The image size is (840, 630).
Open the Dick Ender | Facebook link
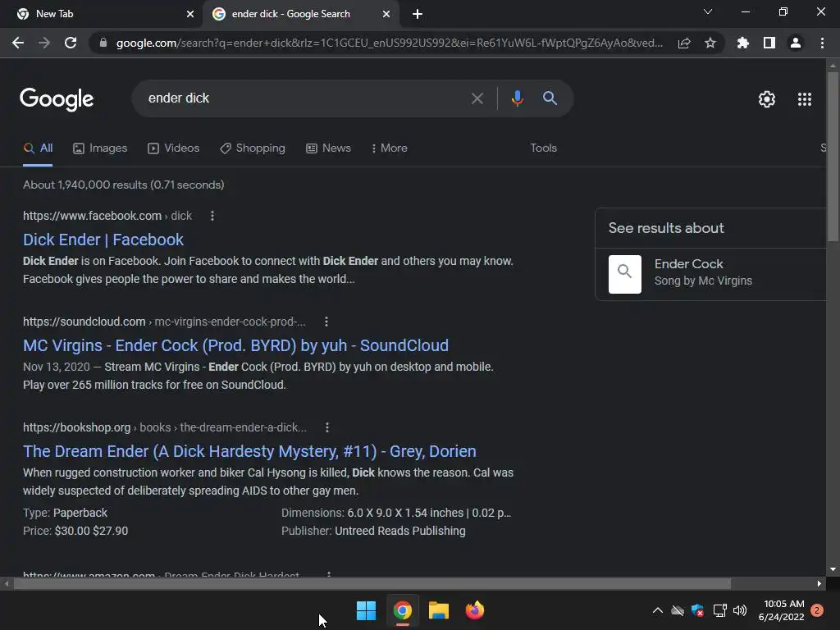(x=103, y=240)
